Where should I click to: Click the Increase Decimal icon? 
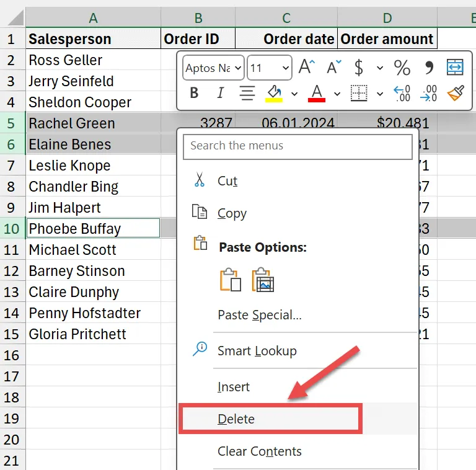pyautogui.click(x=402, y=94)
